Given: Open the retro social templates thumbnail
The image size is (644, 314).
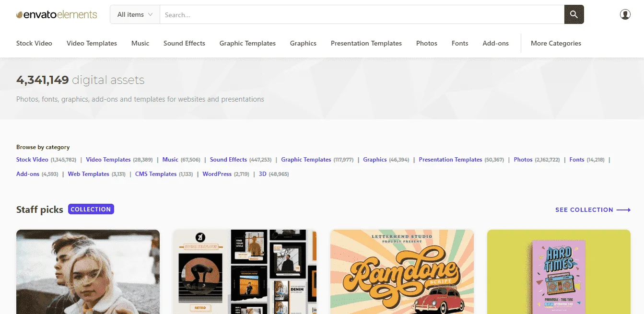Looking at the screenshot, I should [245, 272].
